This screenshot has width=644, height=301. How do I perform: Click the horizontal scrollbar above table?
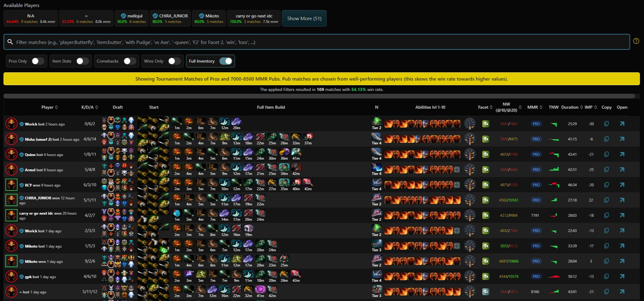[319, 96]
